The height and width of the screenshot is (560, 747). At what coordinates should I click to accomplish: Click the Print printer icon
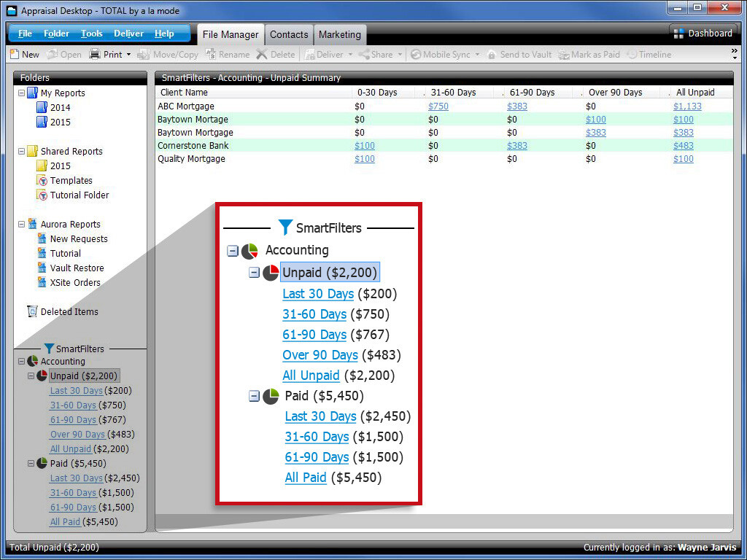95,54
